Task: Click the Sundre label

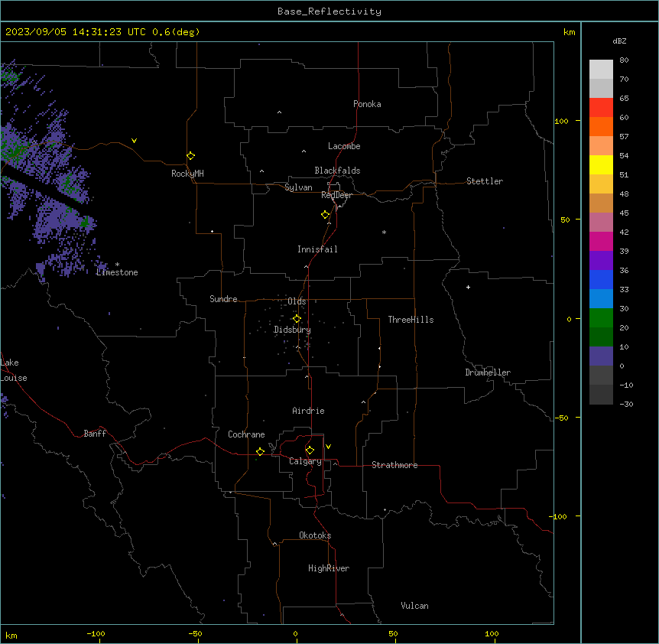Action: point(223,299)
